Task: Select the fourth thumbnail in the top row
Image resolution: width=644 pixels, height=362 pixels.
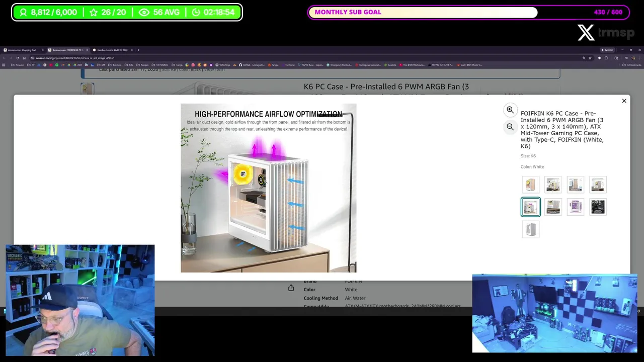Action: 598,185
